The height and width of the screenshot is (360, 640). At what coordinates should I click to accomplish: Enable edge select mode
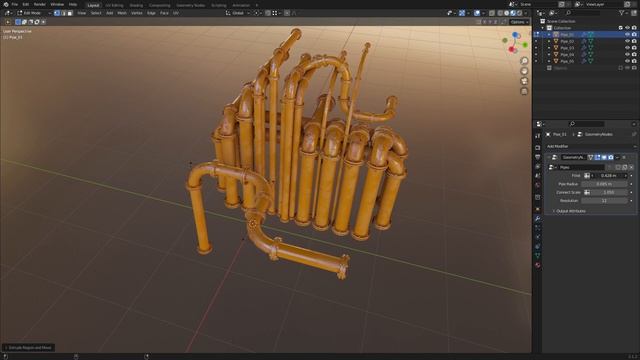(x=63, y=13)
